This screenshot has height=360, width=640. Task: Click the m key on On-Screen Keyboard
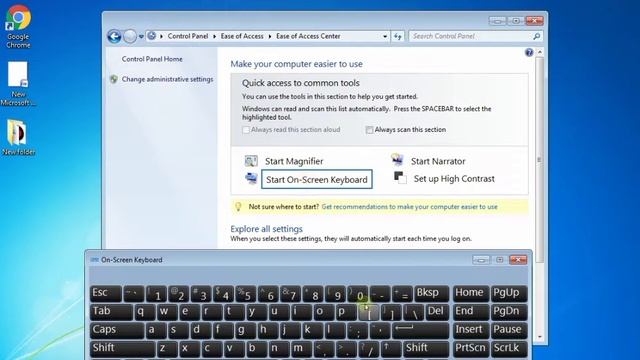(x=301, y=349)
